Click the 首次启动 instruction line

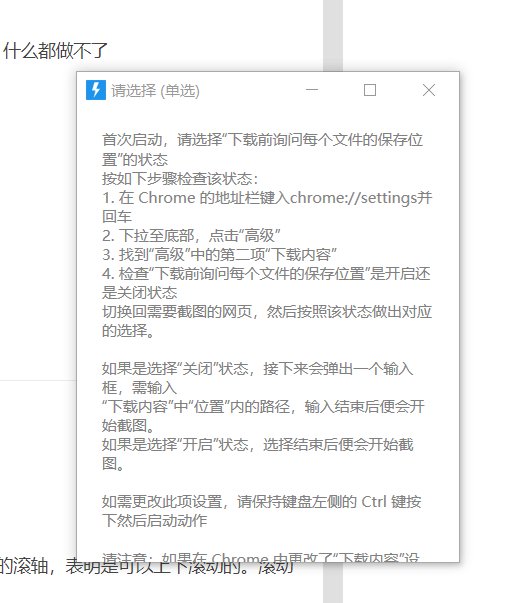[262, 150]
